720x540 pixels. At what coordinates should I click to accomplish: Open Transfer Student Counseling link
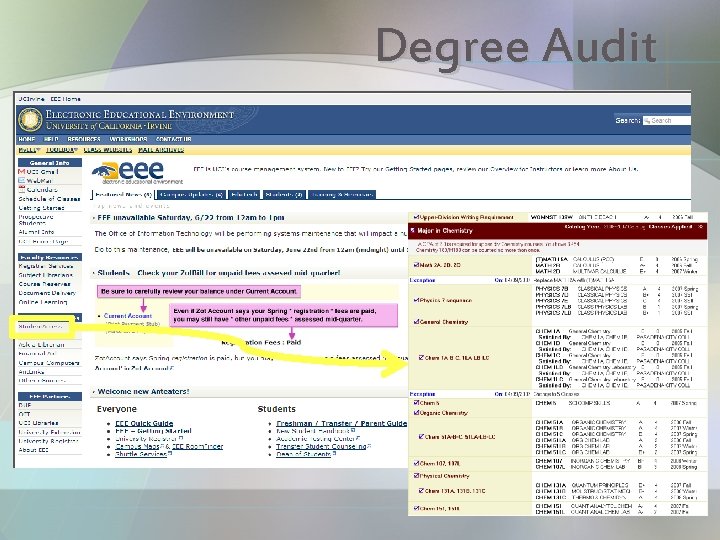(321, 446)
